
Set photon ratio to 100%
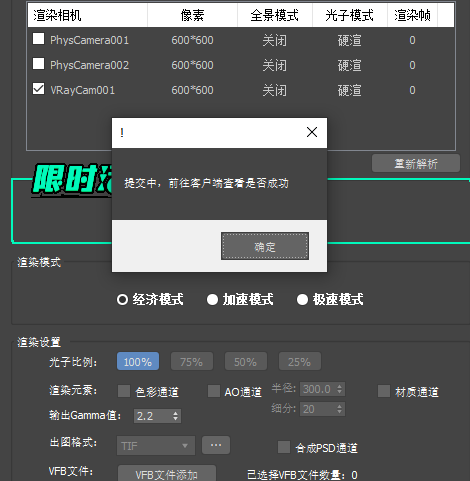(x=138, y=361)
